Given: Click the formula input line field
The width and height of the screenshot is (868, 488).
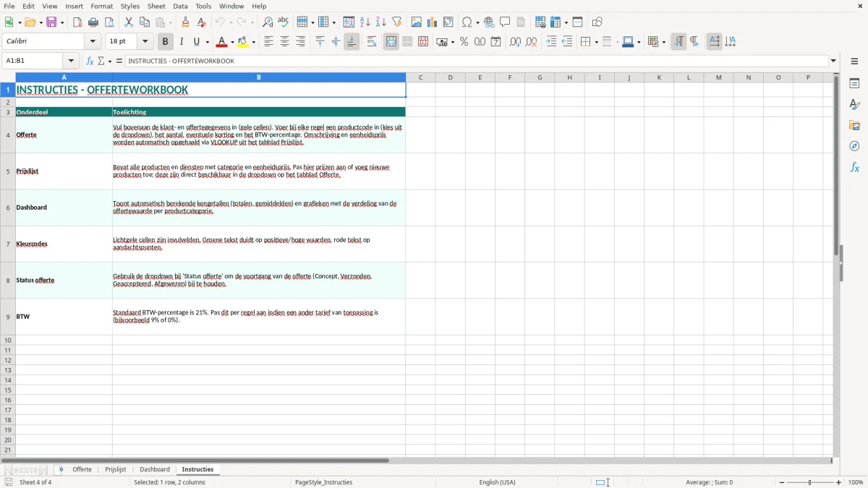Looking at the screenshot, I should (477, 61).
